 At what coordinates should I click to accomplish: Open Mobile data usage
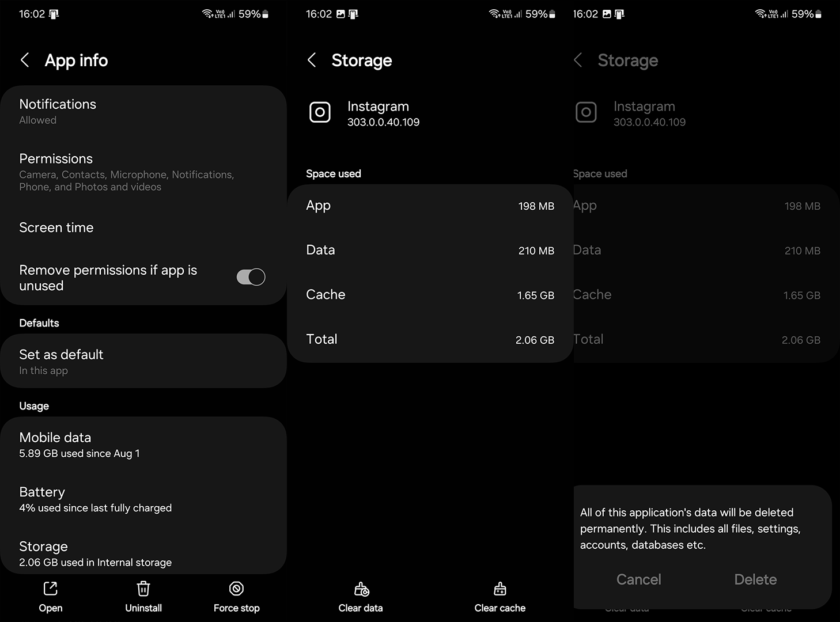(x=143, y=445)
